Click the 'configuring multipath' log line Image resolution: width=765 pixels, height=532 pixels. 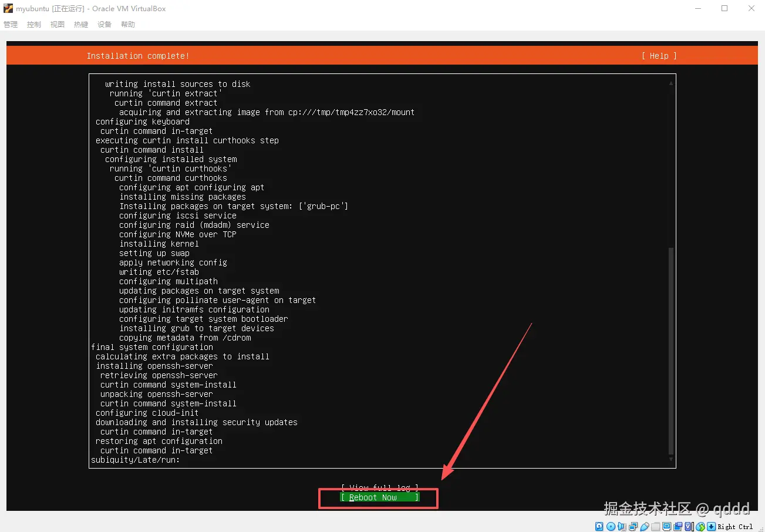168,281
